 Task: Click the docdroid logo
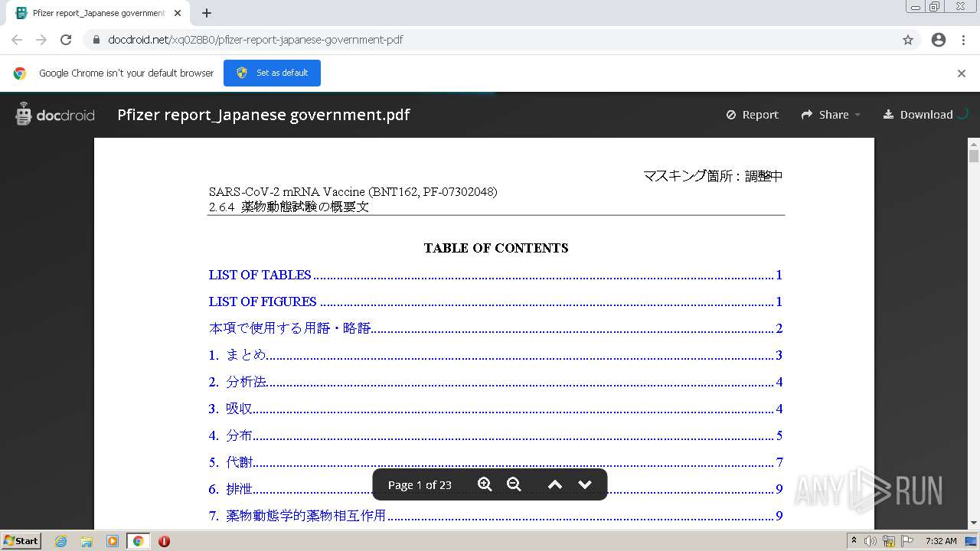[55, 115]
